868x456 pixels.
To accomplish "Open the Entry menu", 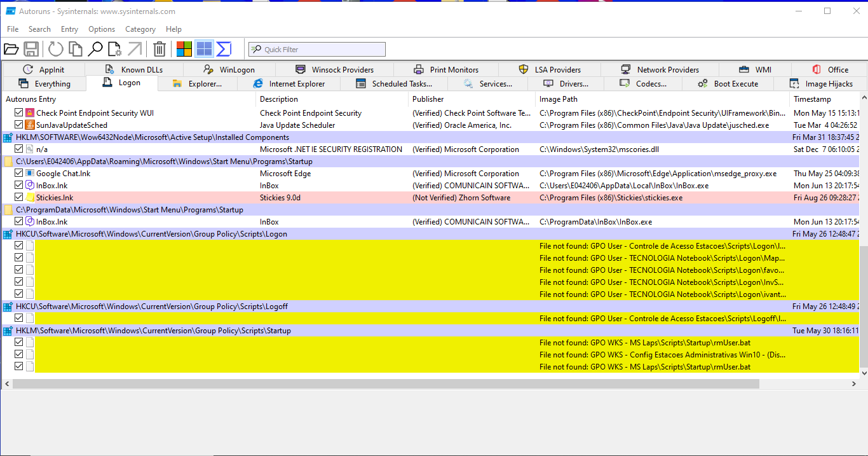I will tap(69, 29).
